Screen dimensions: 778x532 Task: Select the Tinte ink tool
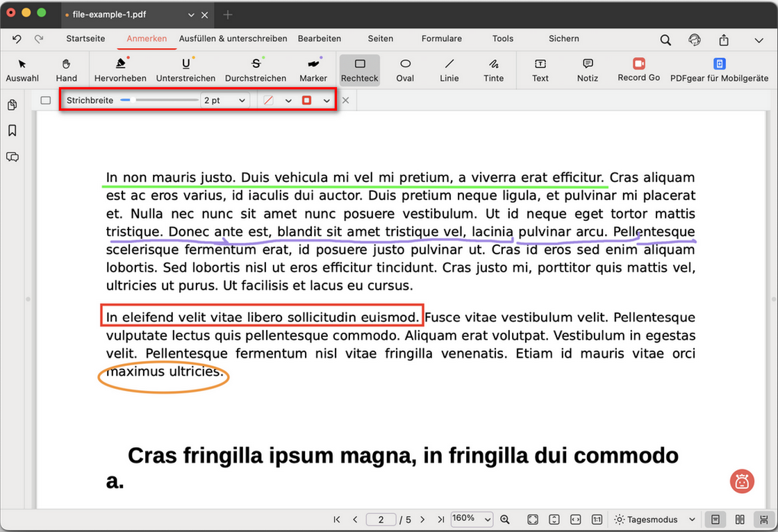493,69
